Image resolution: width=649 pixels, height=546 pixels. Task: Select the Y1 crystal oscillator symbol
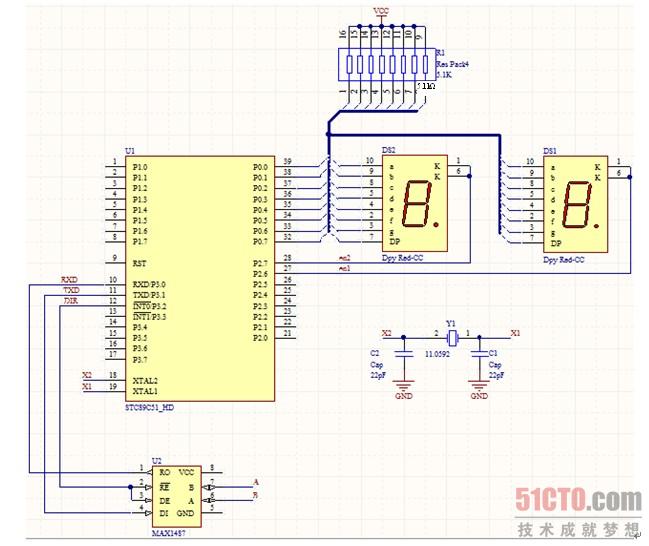tap(452, 338)
